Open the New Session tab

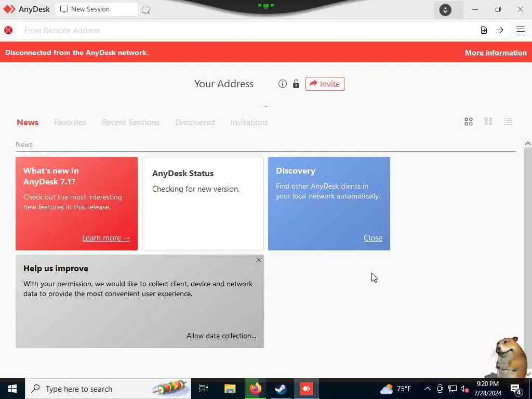(x=96, y=9)
